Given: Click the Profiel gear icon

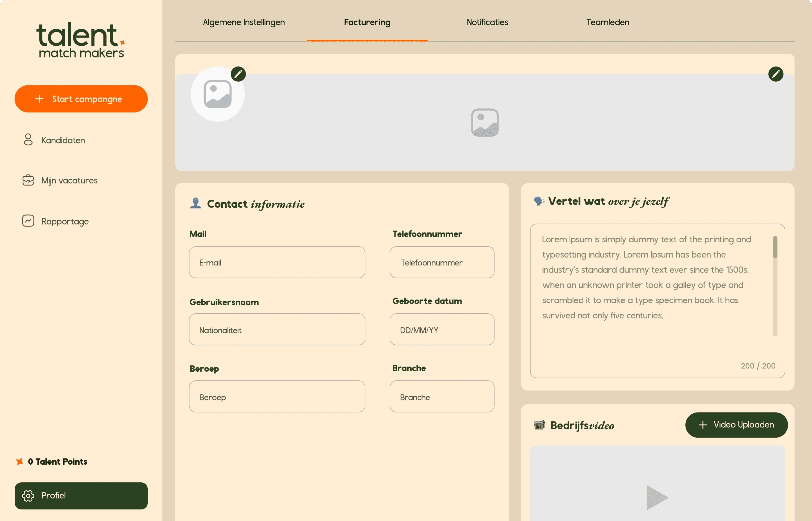Looking at the screenshot, I should click(x=28, y=495).
